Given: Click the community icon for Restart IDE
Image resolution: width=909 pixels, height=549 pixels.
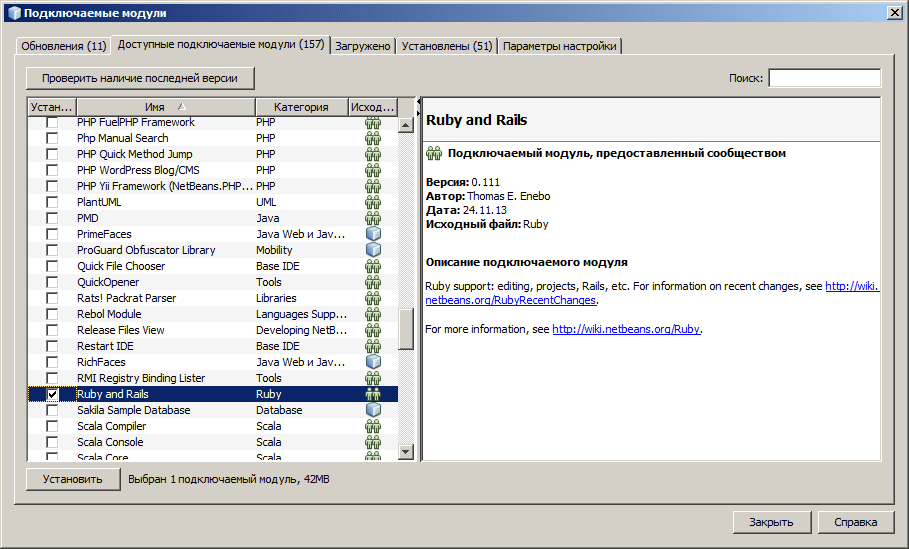Looking at the screenshot, I should [x=373, y=346].
